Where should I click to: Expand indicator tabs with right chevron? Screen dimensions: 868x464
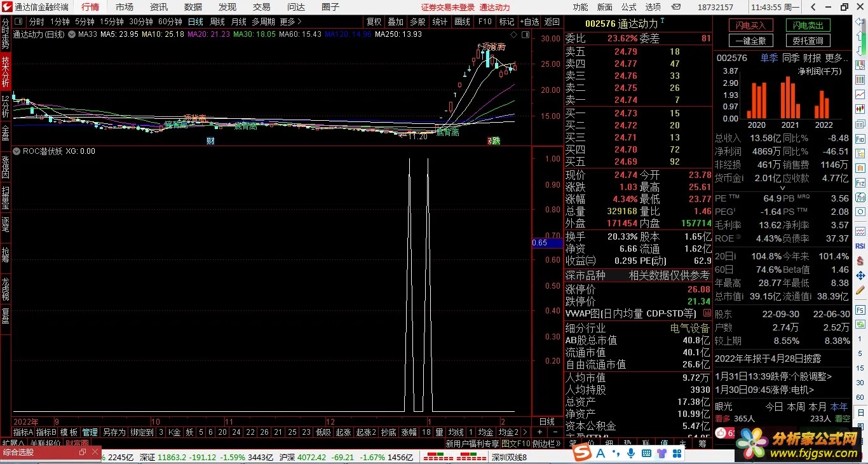526,432
